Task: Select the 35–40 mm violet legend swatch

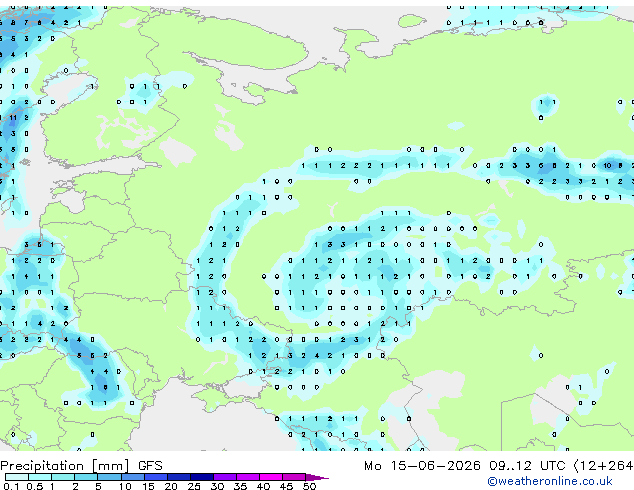Action: click(248, 477)
